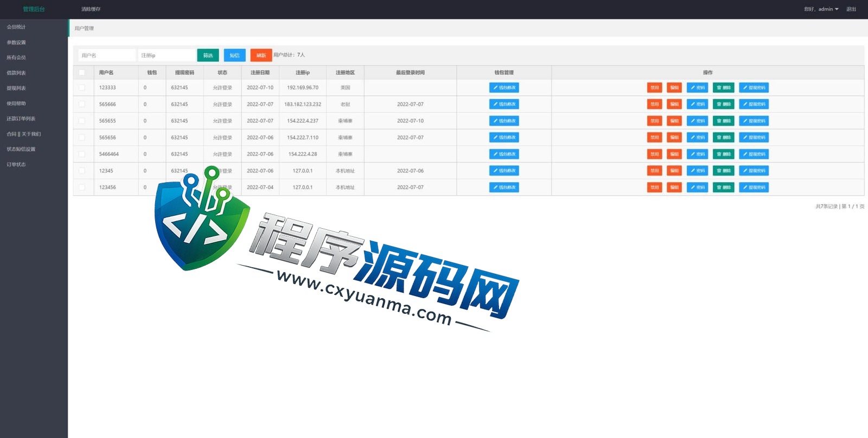Click 提现密码 pencil button for user 565656

[754, 137]
